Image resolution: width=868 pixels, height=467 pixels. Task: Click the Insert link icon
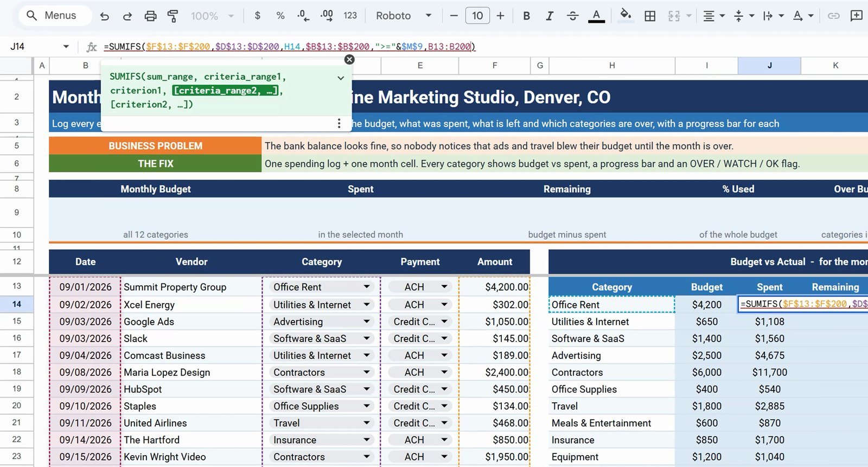833,16
